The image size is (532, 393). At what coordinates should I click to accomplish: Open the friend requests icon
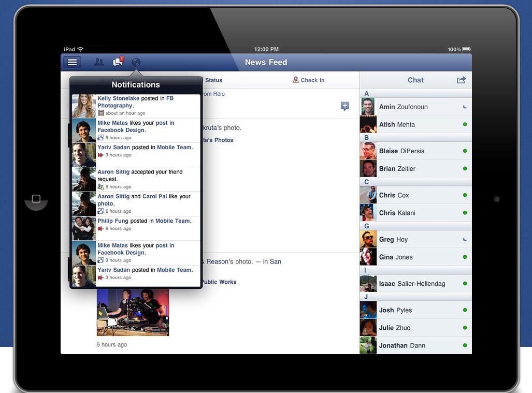pyautogui.click(x=99, y=62)
